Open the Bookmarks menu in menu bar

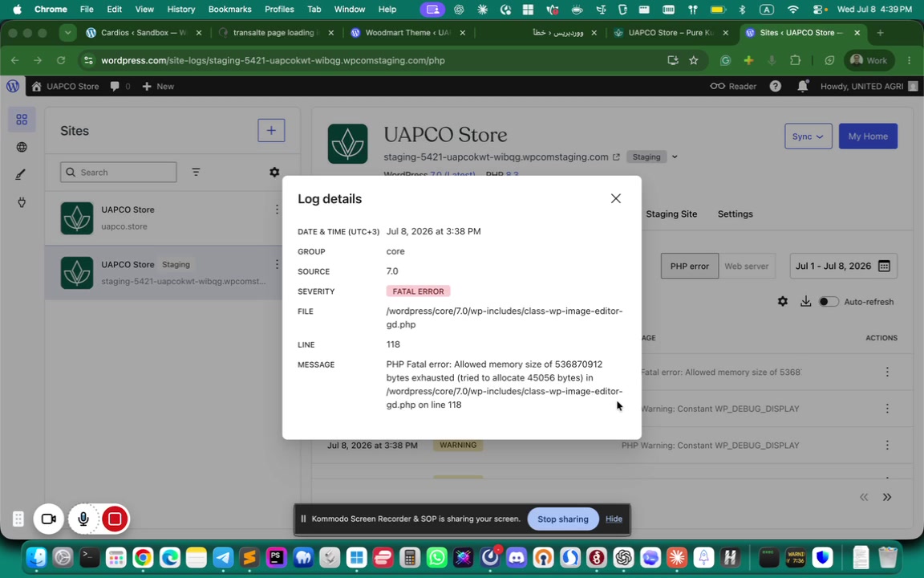point(230,10)
